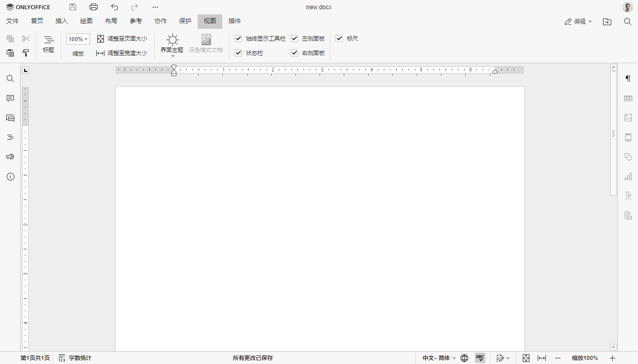Viewport: 638px width, 364px height.
Task: Switch to the 协作 tab
Action: point(161,21)
